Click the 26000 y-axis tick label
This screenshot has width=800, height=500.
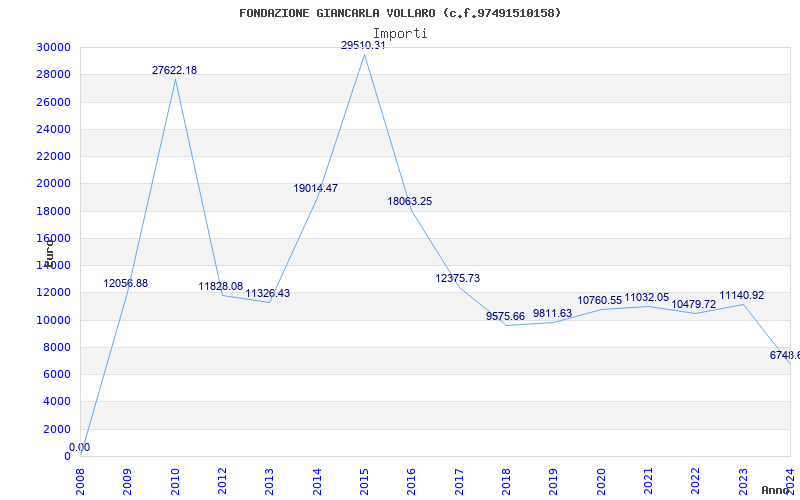(53, 102)
